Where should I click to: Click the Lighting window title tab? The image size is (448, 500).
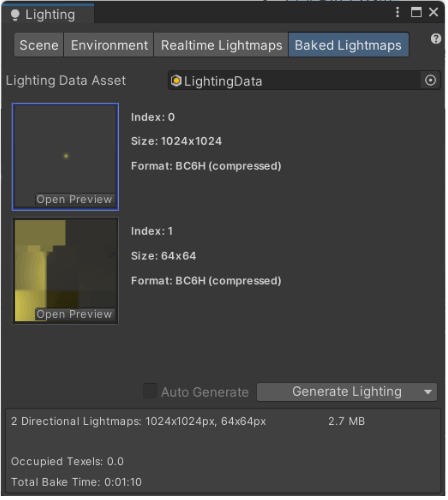click(x=48, y=15)
